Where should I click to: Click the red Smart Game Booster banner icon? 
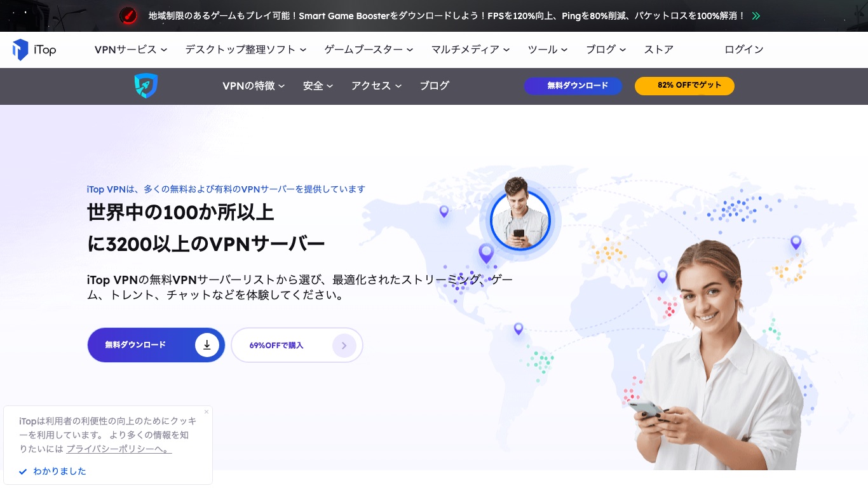click(x=128, y=15)
